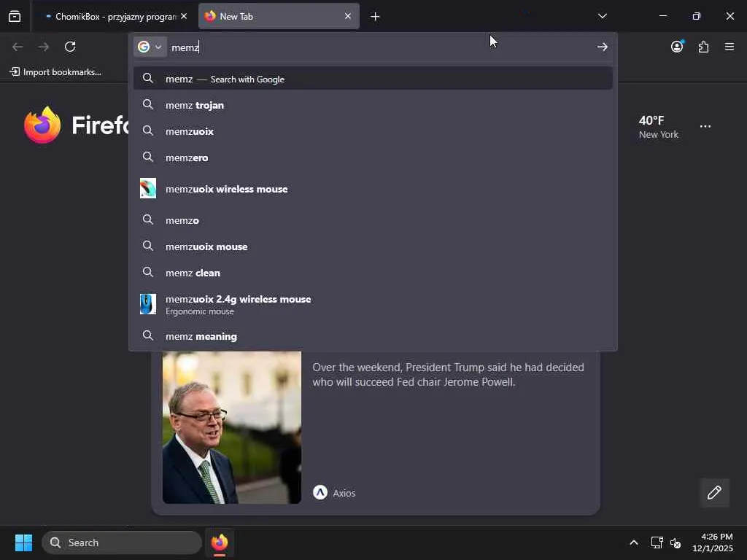Click the pencil customize new tab button
747x560 pixels.
[714, 492]
